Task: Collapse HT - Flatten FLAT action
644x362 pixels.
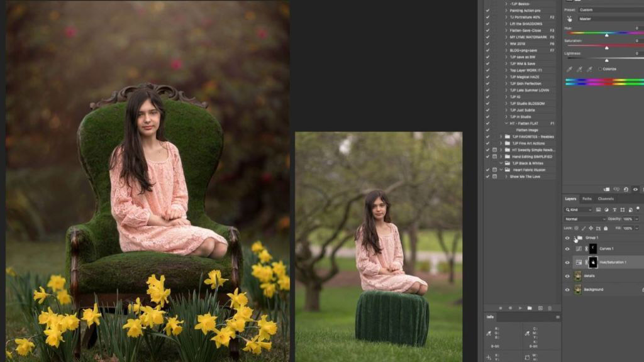Action: (506, 124)
